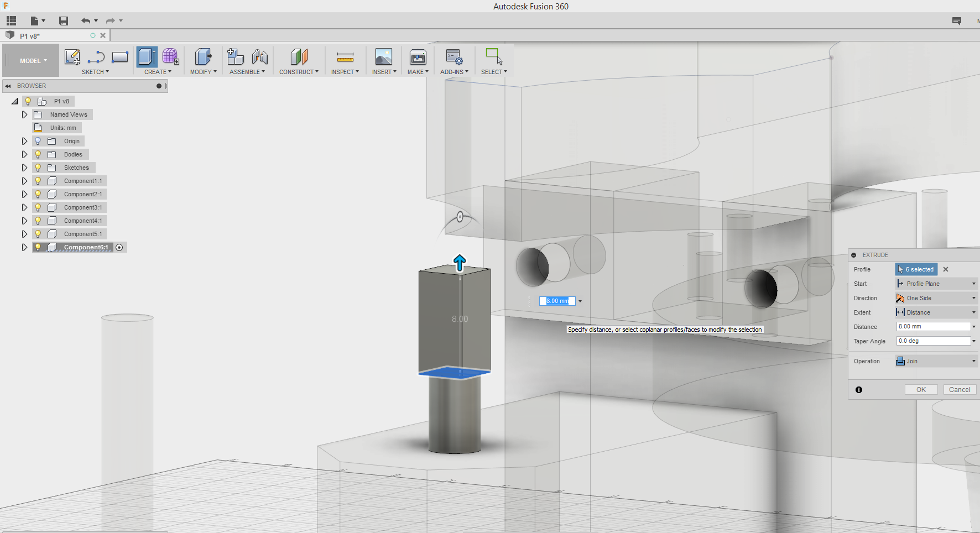
Task: Select the Measure inspect tool
Action: [x=345, y=57]
